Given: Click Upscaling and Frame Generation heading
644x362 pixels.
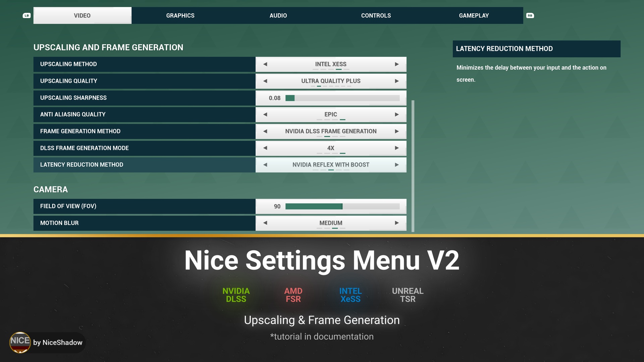Looking at the screenshot, I should (x=108, y=47).
